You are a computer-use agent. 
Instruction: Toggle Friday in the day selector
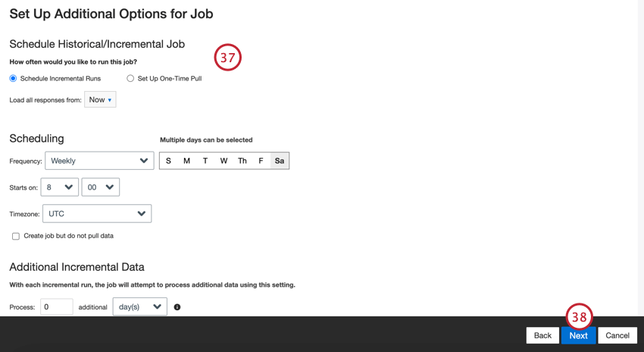[x=261, y=161]
